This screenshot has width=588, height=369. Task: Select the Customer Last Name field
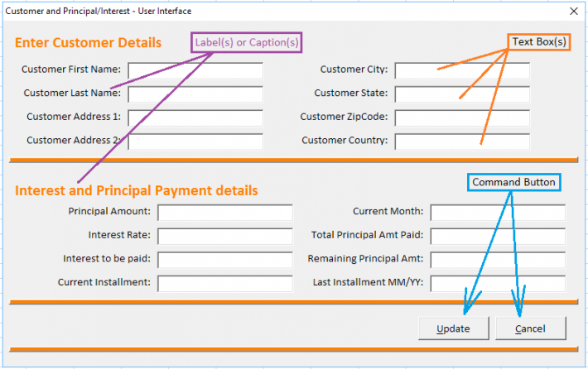coord(195,93)
